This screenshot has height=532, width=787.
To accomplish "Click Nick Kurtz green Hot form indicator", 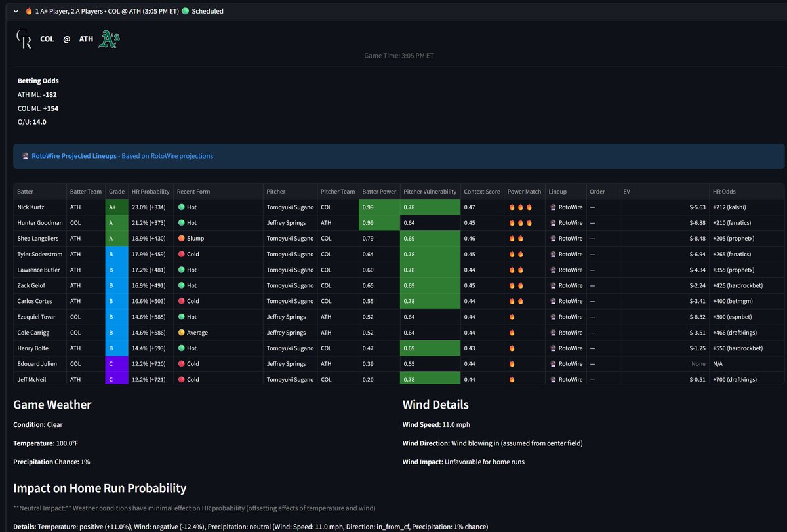I will [180, 207].
